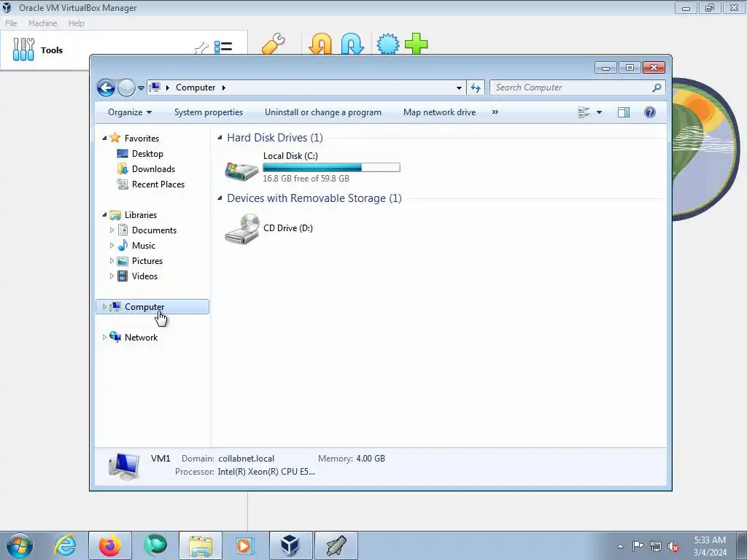
Task: Click VirtualBox New machine icon
Action: [388, 44]
